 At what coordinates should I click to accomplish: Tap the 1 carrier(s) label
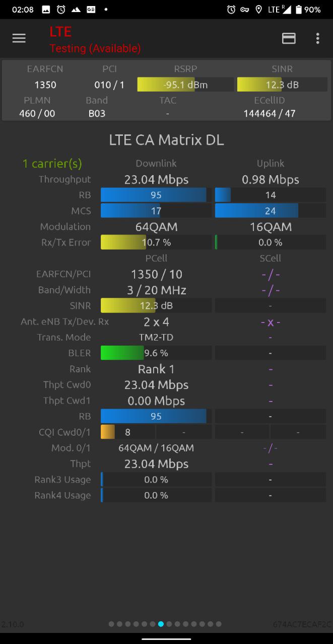(52, 164)
